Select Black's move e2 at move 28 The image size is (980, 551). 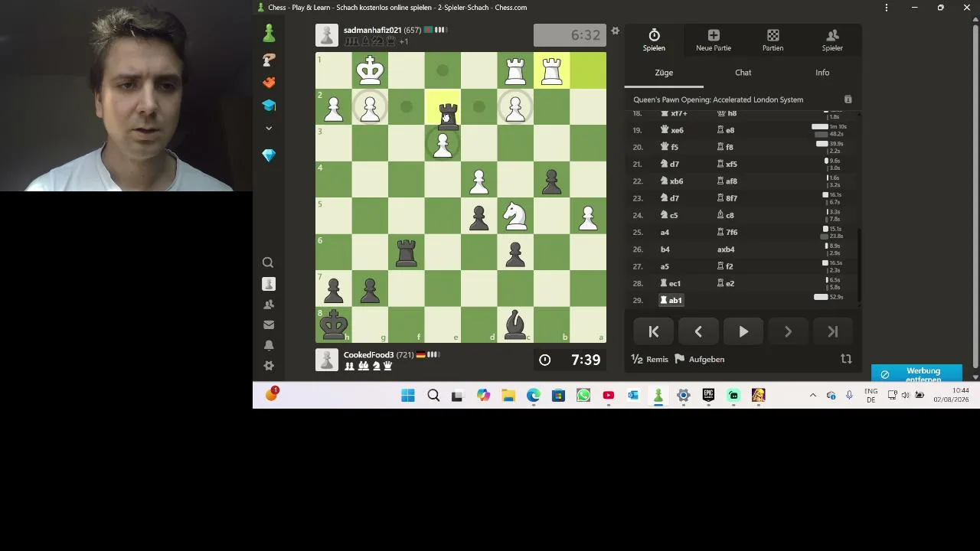tap(725, 283)
